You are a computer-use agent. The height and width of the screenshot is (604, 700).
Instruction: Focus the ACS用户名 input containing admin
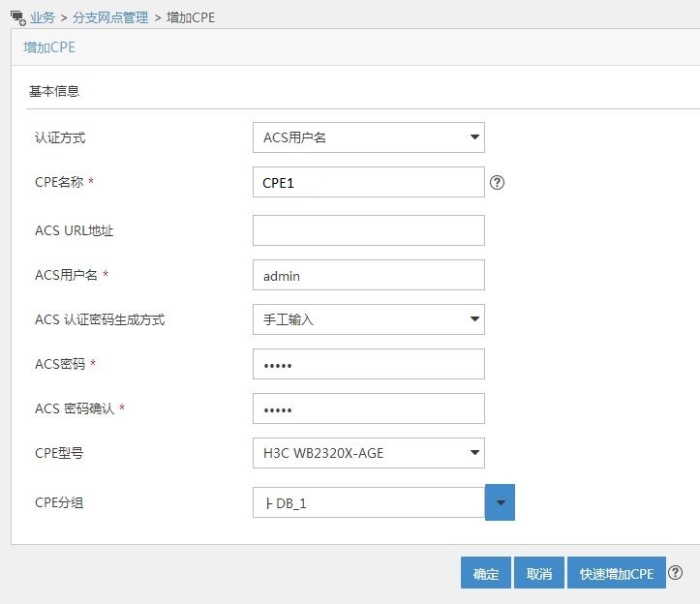369,275
